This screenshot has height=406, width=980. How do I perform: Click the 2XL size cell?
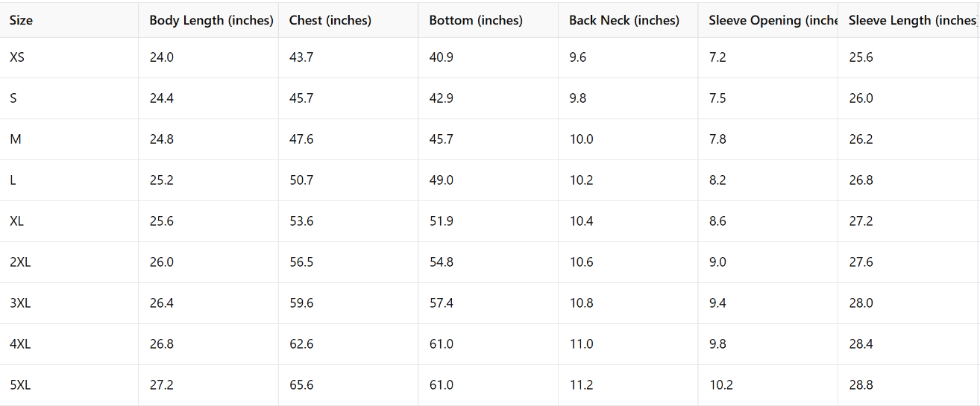point(20,262)
